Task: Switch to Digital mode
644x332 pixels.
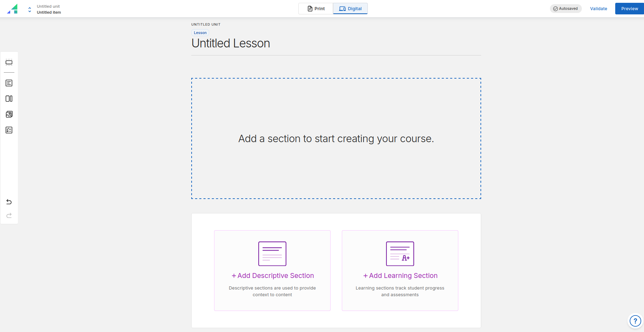Action: click(x=350, y=9)
